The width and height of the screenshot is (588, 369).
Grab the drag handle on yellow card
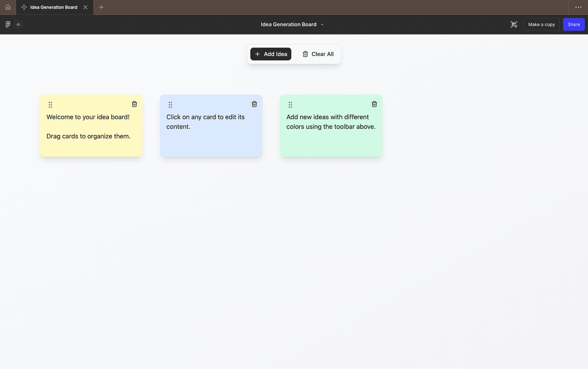point(50,105)
